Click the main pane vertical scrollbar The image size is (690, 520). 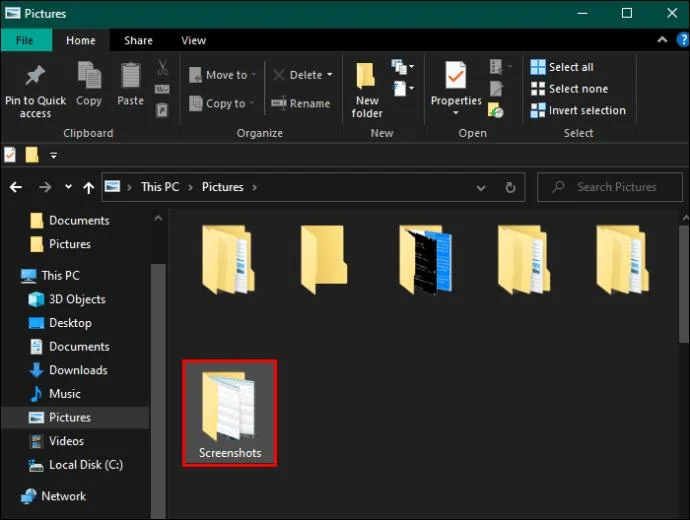(684, 284)
